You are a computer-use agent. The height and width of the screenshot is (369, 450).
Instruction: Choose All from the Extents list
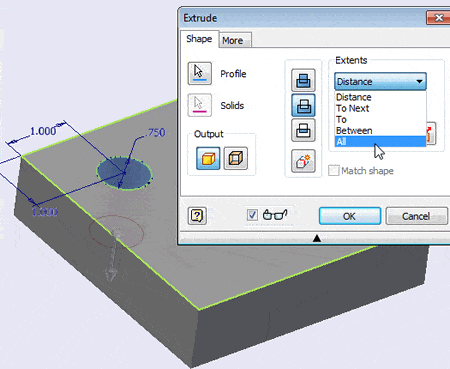pos(380,142)
